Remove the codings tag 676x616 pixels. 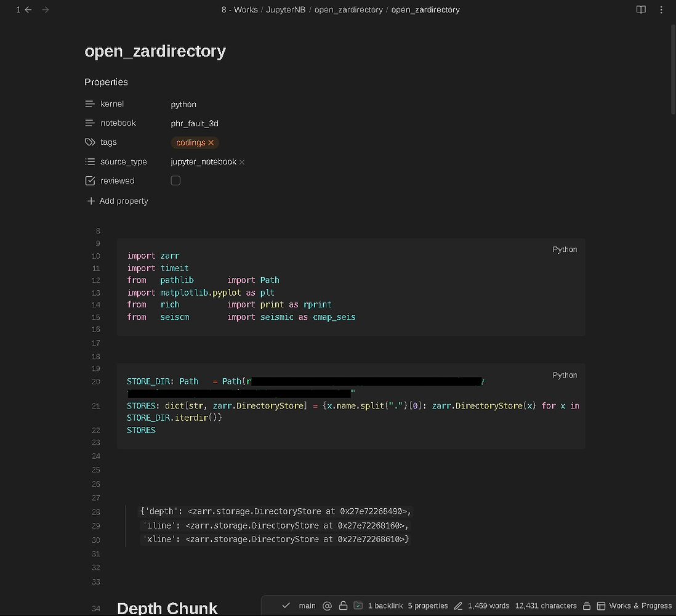211,142
